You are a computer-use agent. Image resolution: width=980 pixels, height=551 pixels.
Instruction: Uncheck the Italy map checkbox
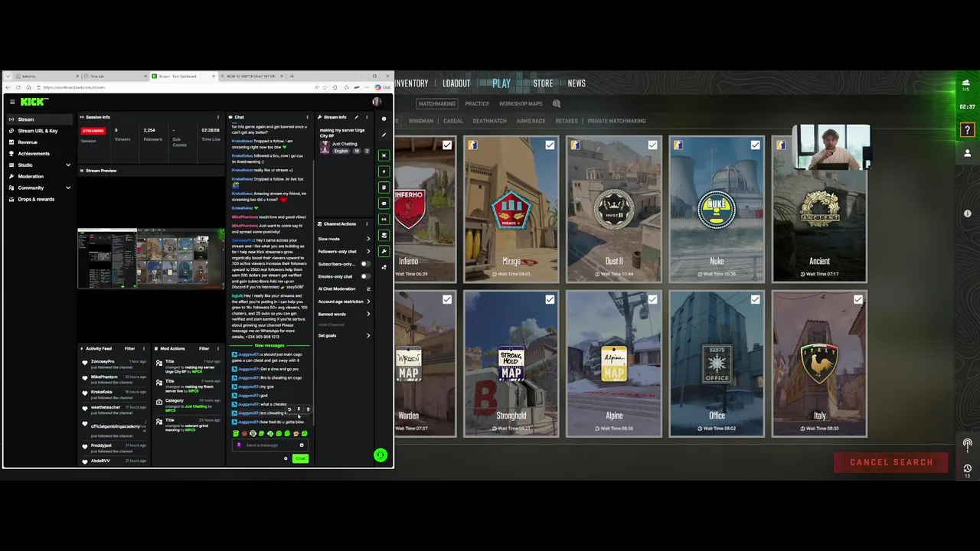click(857, 299)
